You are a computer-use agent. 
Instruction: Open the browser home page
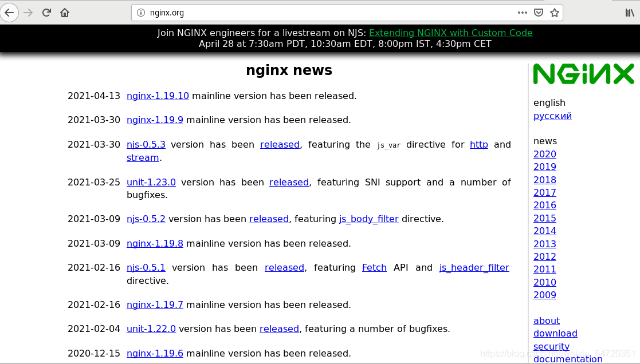[65, 13]
